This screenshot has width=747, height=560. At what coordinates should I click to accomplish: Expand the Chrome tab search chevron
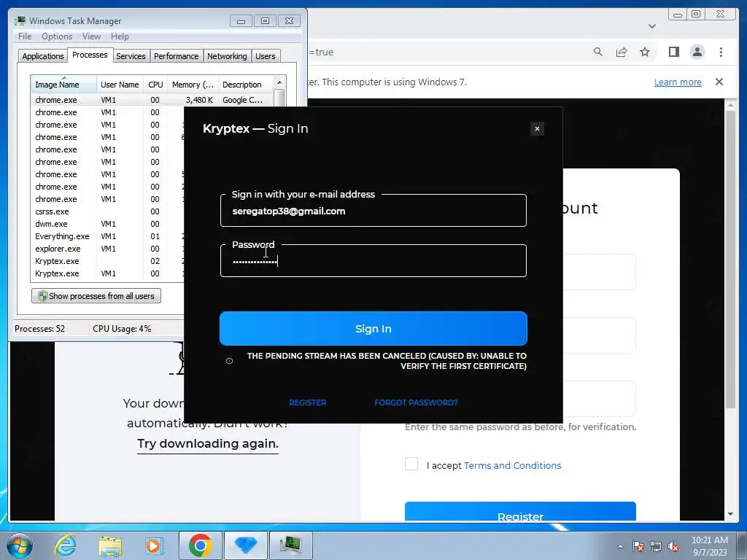coord(652,26)
